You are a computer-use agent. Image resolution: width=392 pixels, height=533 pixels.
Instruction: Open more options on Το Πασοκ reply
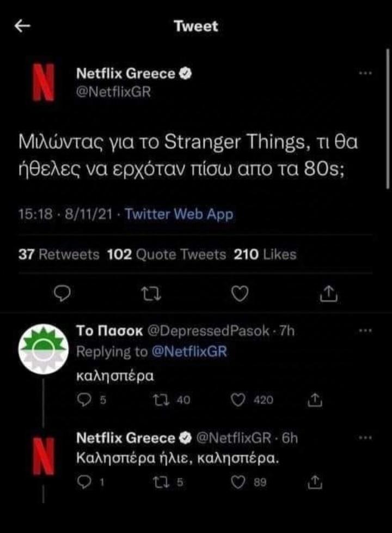pos(365,330)
